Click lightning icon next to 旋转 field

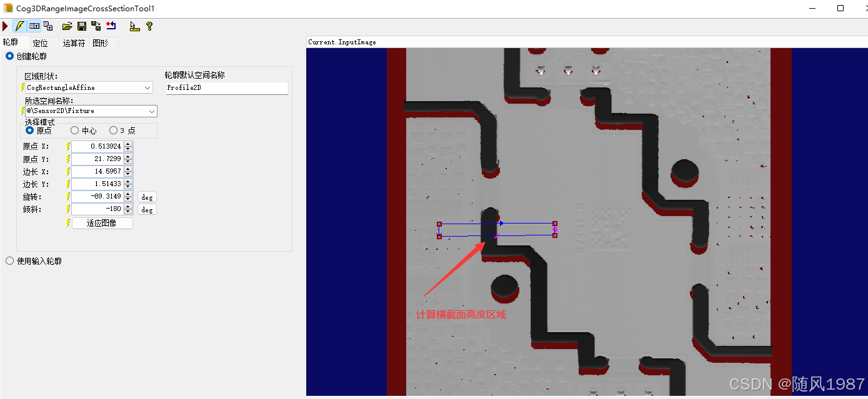68,197
